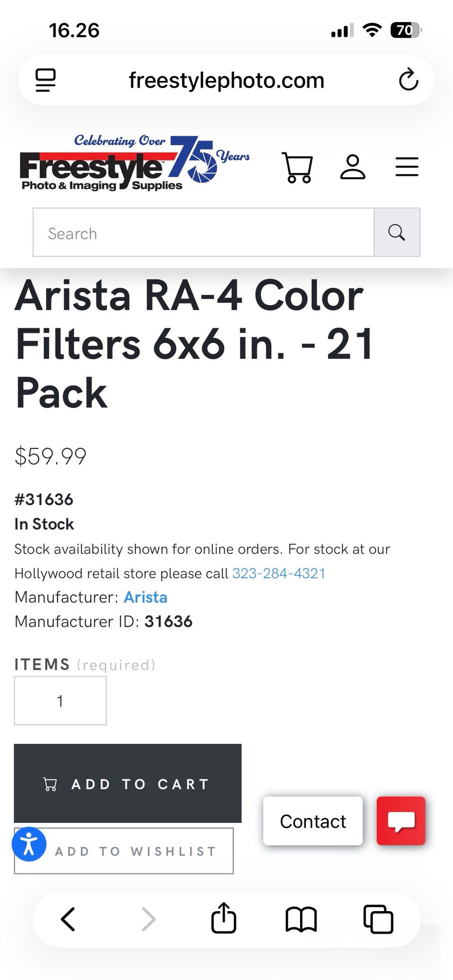Open the Arista manufacturer link

145,598
